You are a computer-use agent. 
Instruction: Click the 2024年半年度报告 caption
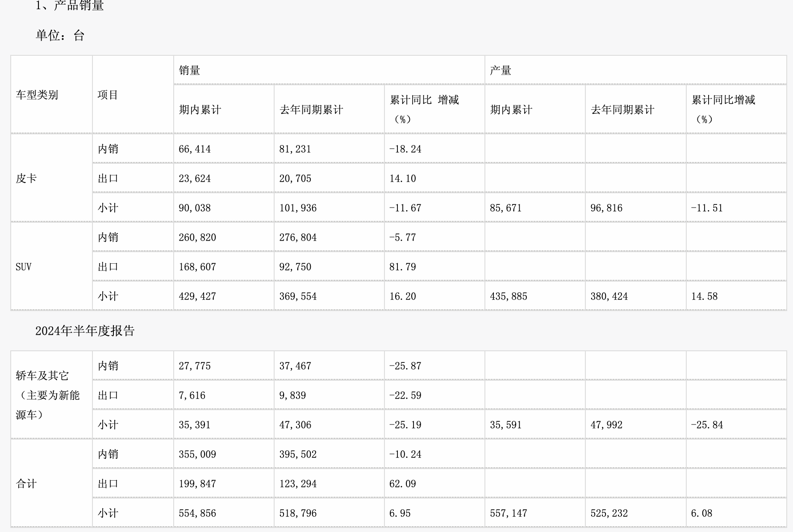pos(85,331)
